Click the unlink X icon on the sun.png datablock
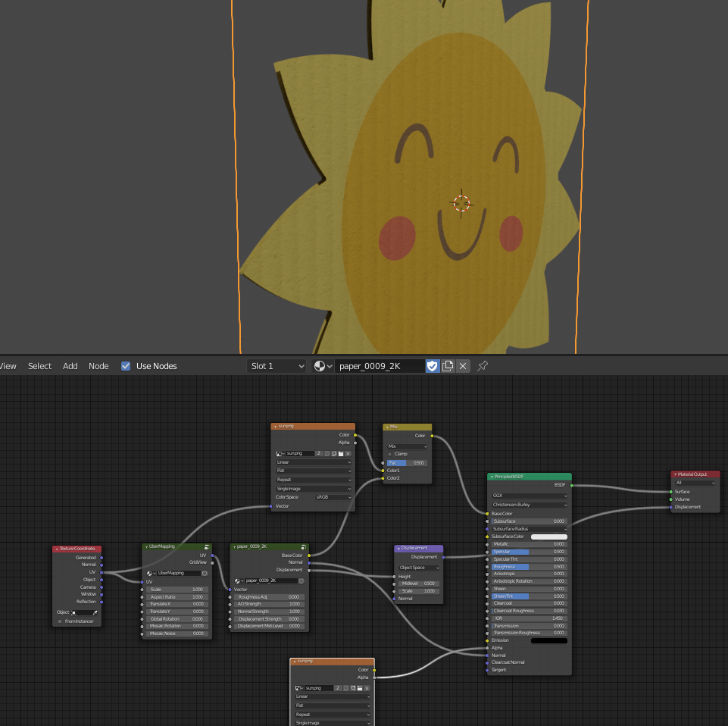 [347, 453]
